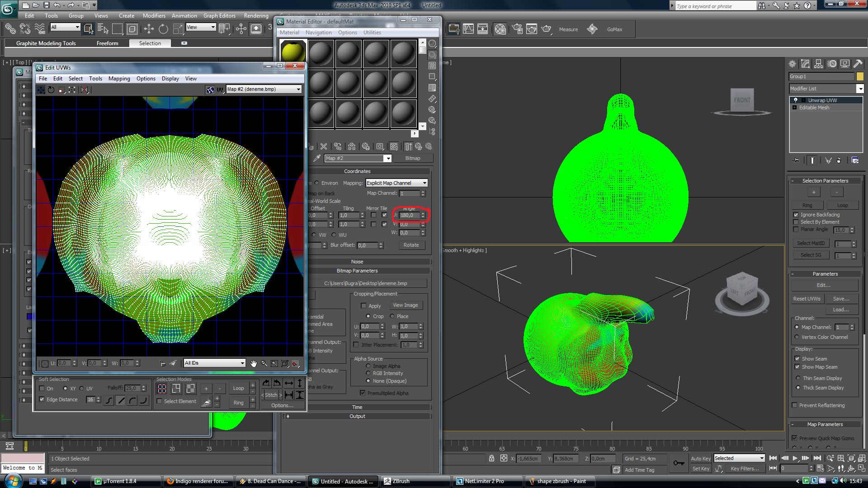Toggle Premultiplied Alpha checkbox
Image resolution: width=868 pixels, height=488 pixels.
(x=363, y=393)
